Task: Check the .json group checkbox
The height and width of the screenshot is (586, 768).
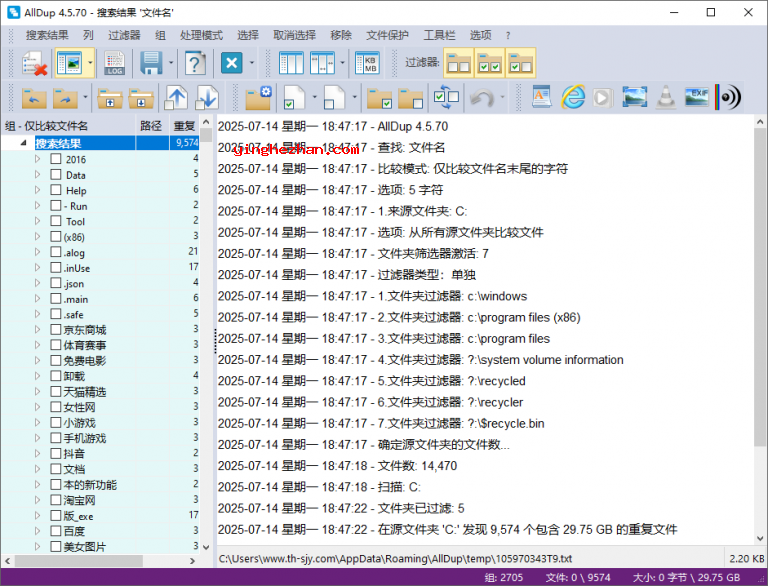Action: tap(56, 283)
